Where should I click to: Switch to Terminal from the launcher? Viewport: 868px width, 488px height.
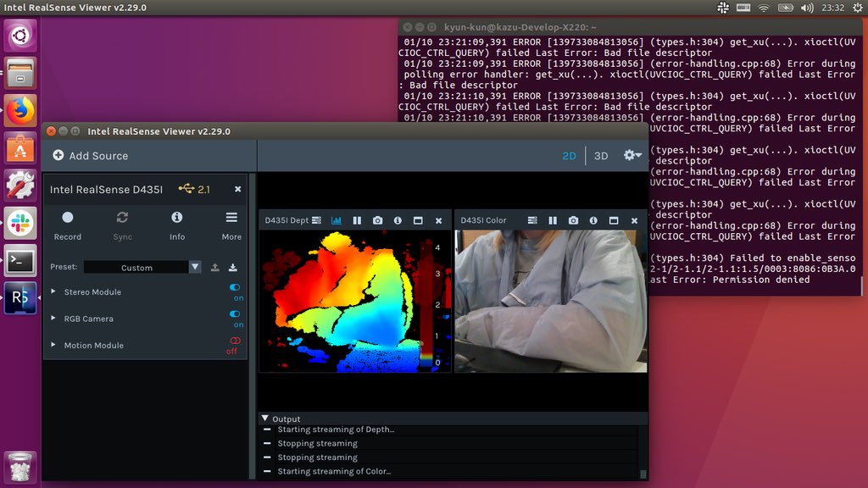20,261
